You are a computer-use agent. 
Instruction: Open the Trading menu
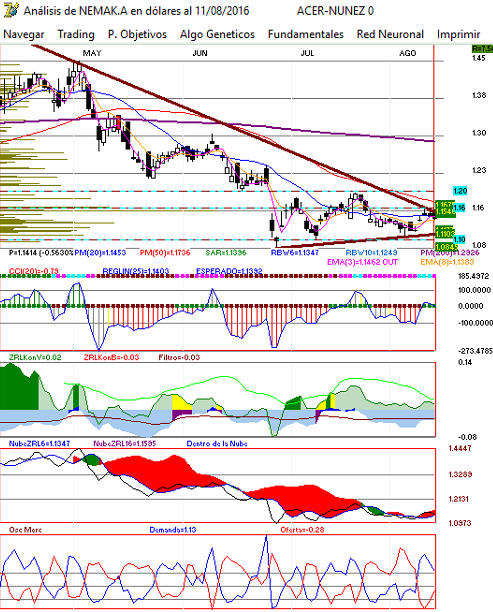click(76, 34)
